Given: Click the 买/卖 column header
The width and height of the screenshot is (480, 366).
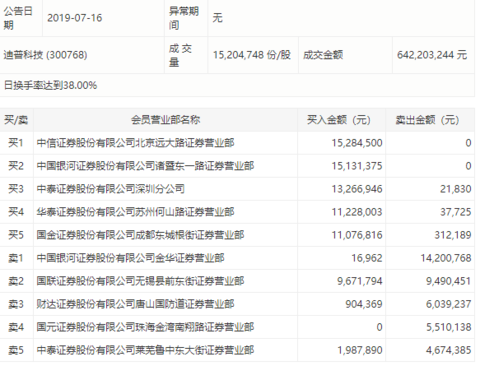Looking at the screenshot, I should click(x=16, y=120).
